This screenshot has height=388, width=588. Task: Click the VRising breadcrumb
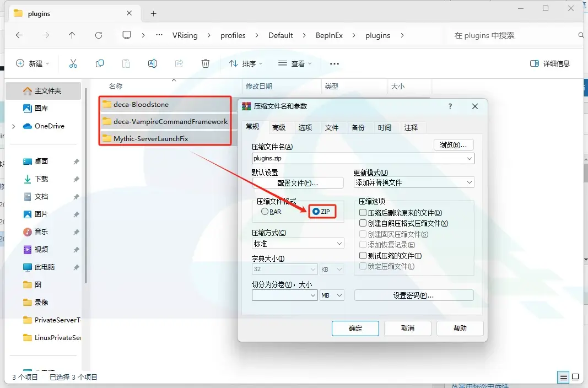pos(185,35)
